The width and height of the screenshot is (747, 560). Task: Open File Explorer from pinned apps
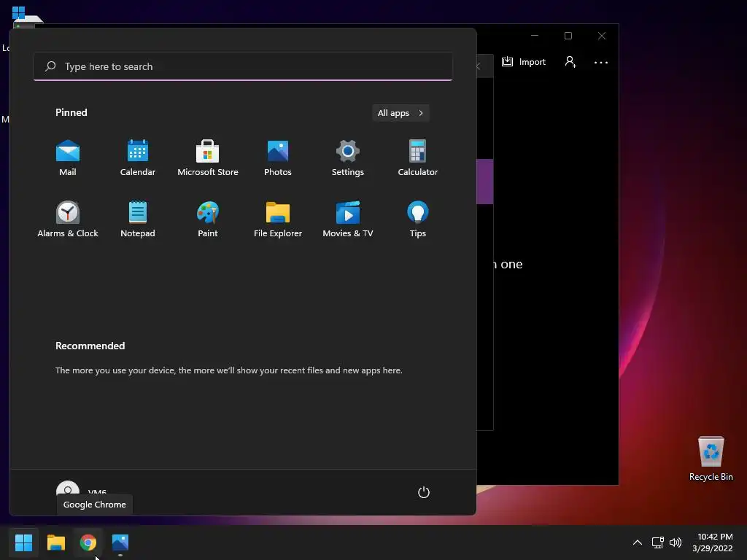278,219
